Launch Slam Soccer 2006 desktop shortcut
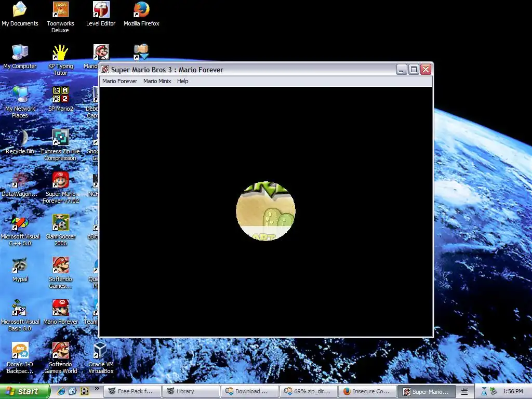 coord(60,230)
